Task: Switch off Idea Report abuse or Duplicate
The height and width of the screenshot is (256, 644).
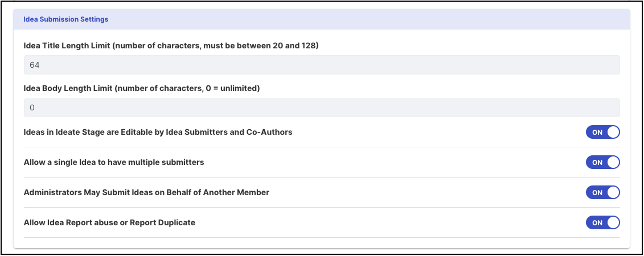Action: [602, 222]
